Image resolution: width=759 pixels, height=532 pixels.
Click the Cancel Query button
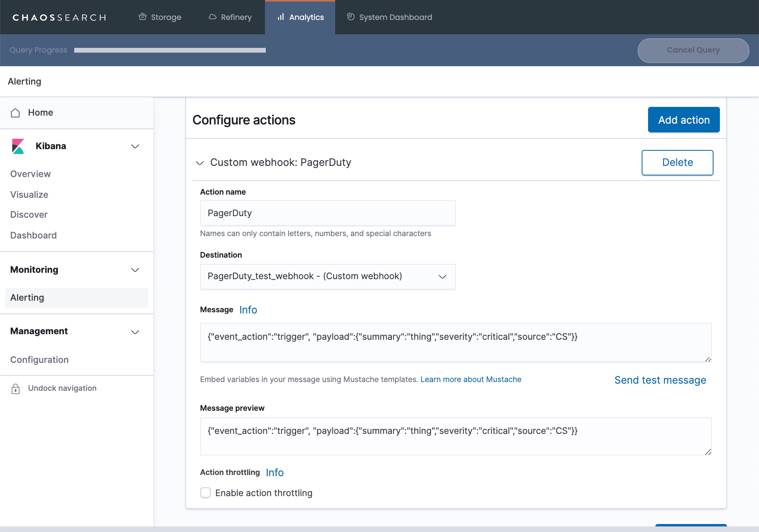coord(693,50)
